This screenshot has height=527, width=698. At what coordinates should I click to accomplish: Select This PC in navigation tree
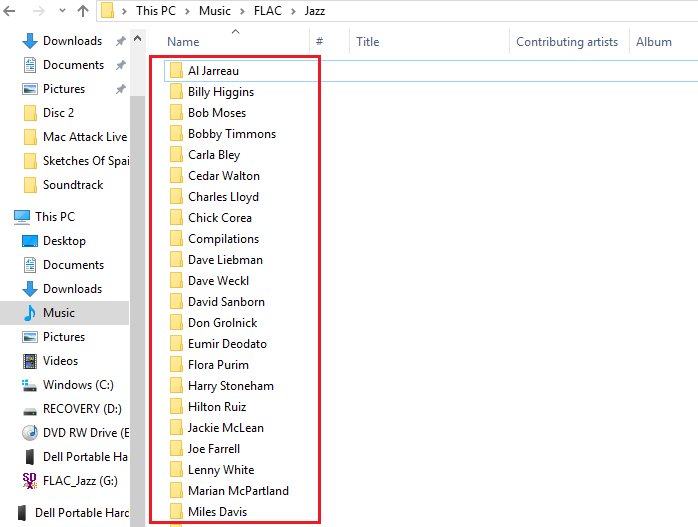(x=54, y=217)
